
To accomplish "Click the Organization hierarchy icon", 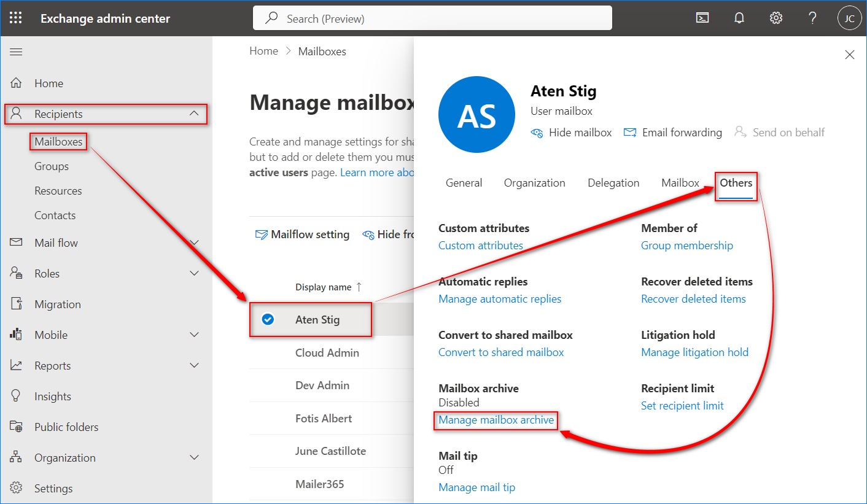I will tap(17, 457).
